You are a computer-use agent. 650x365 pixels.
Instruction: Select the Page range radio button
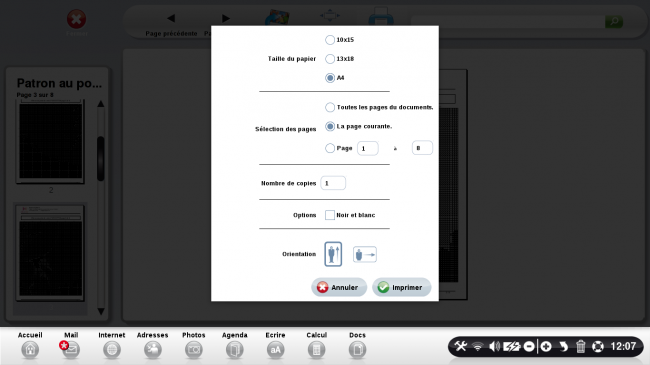coord(330,148)
